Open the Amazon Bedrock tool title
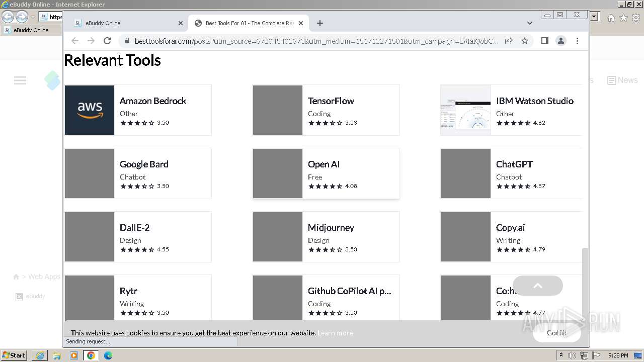644x362 pixels. coord(153,101)
